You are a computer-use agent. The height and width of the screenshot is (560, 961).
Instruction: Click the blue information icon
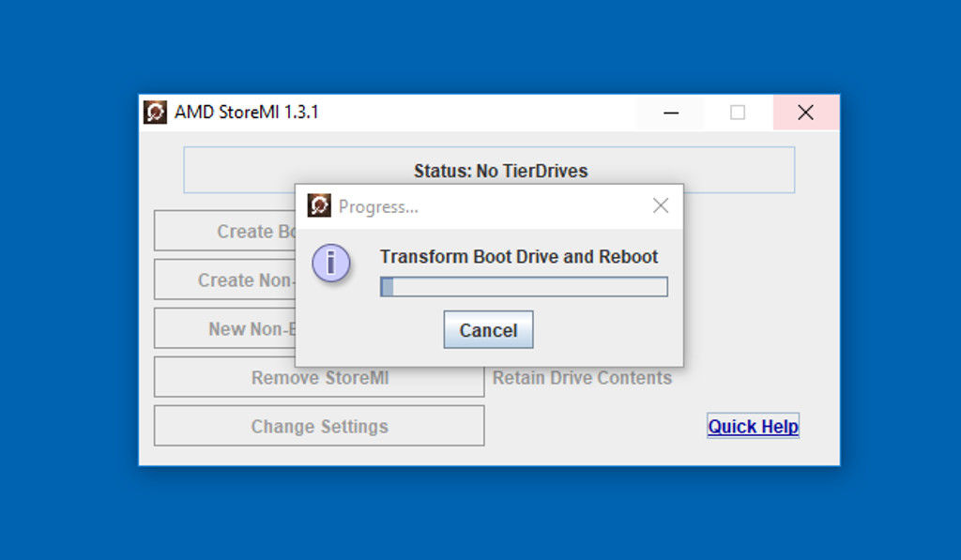pos(331,264)
